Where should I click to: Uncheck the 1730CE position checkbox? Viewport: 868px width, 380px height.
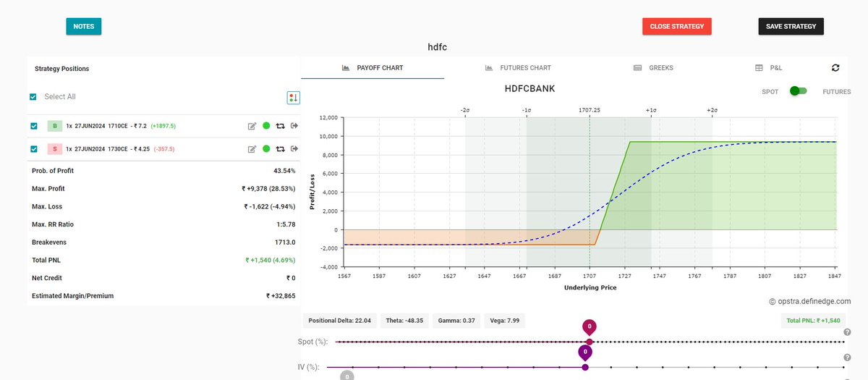tap(34, 149)
